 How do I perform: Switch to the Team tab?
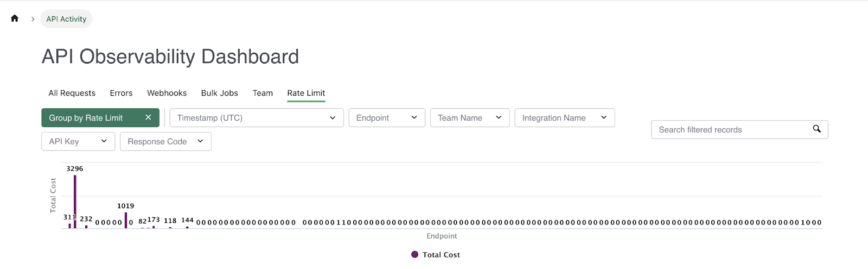pyautogui.click(x=263, y=93)
